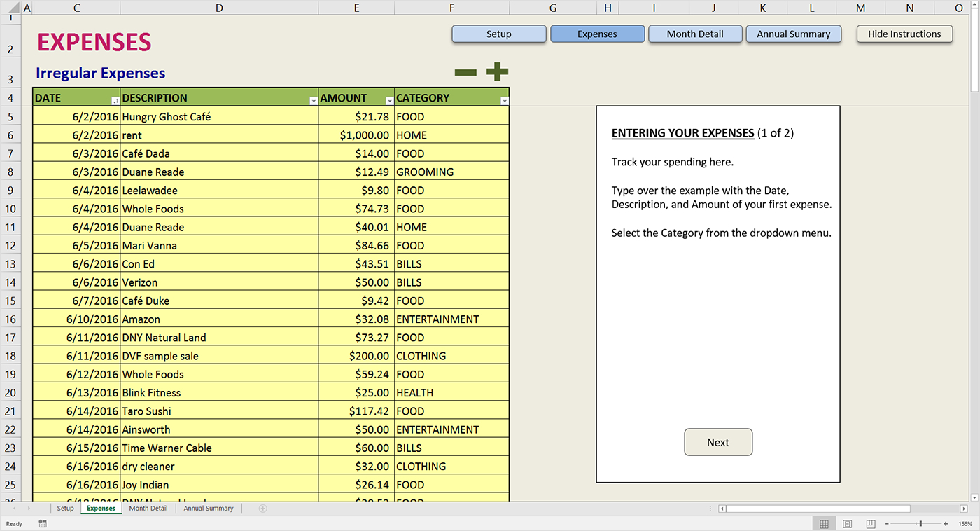Open the AMOUNT column filter dropdown
The image size is (980, 531).
pos(389,102)
